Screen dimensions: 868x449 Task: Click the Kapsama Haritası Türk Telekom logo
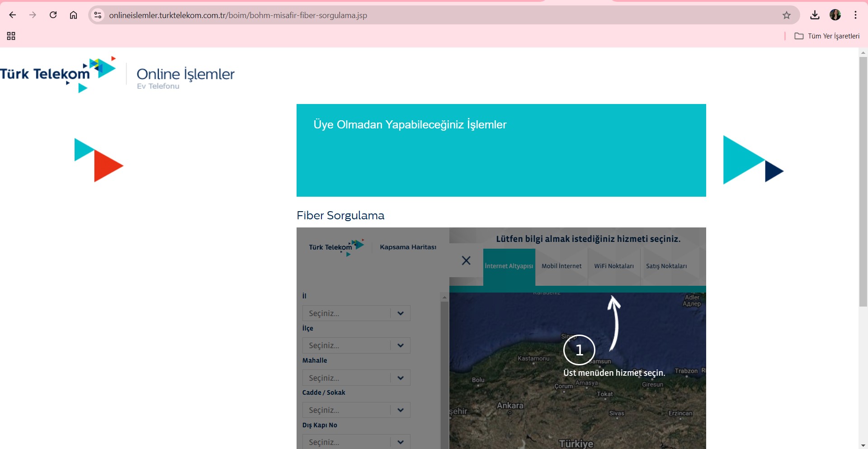336,247
